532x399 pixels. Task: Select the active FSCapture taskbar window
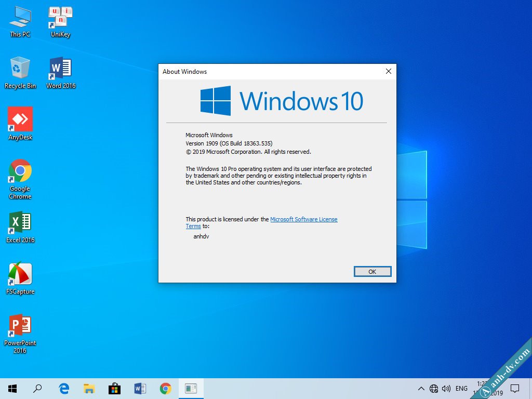point(191,388)
